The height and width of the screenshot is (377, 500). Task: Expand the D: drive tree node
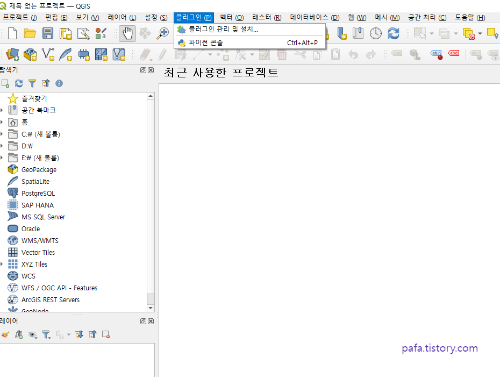point(2,146)
